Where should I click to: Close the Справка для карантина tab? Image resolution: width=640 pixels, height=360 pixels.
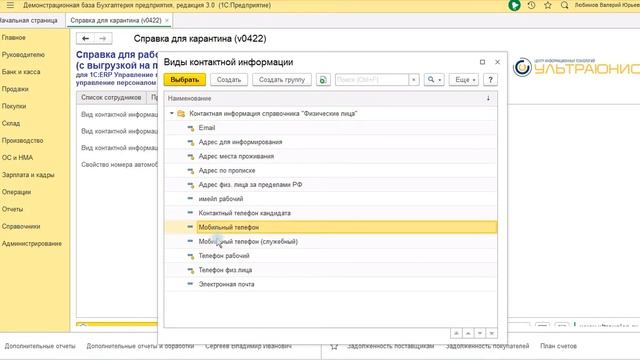[x=167, y=20]
